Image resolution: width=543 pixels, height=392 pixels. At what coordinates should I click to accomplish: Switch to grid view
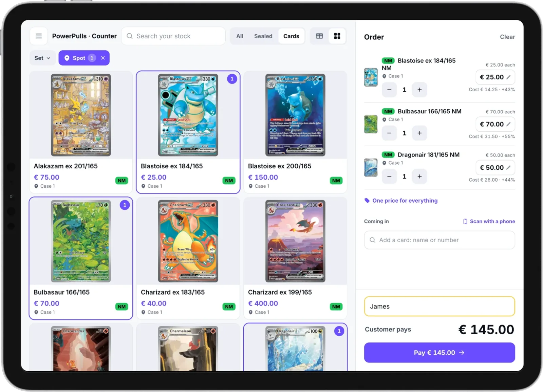click(337, 36)
